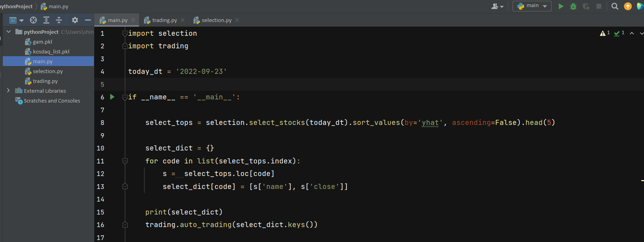Screen dimensions: 644x242
Task: Fold the import block at line 1
Action: click(125, 33)
